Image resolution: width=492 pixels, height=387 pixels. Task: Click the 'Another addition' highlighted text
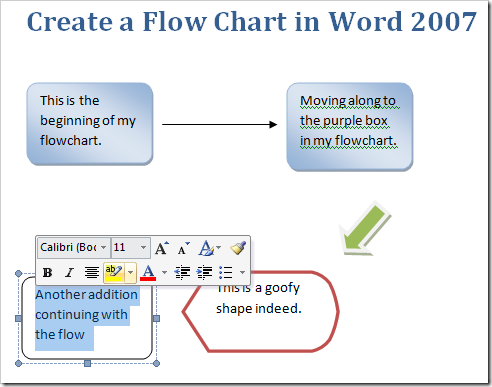pyautogui.click(x=86, y=295)
